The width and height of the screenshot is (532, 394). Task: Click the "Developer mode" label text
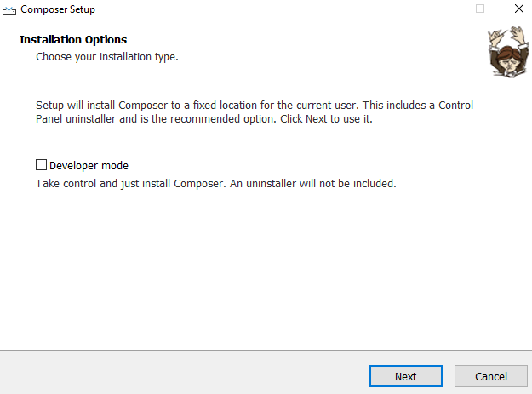tap(89, 166)
